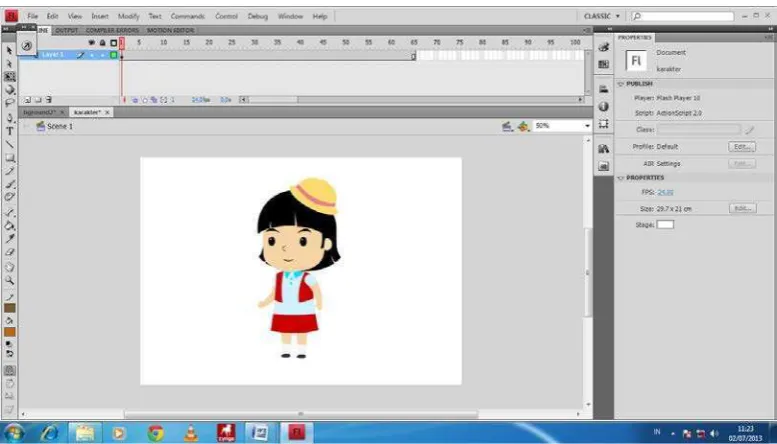Image resolution: width=777 pixels, height=444 pixels.
Task: Select the Line tool
Action: [9, 145]
